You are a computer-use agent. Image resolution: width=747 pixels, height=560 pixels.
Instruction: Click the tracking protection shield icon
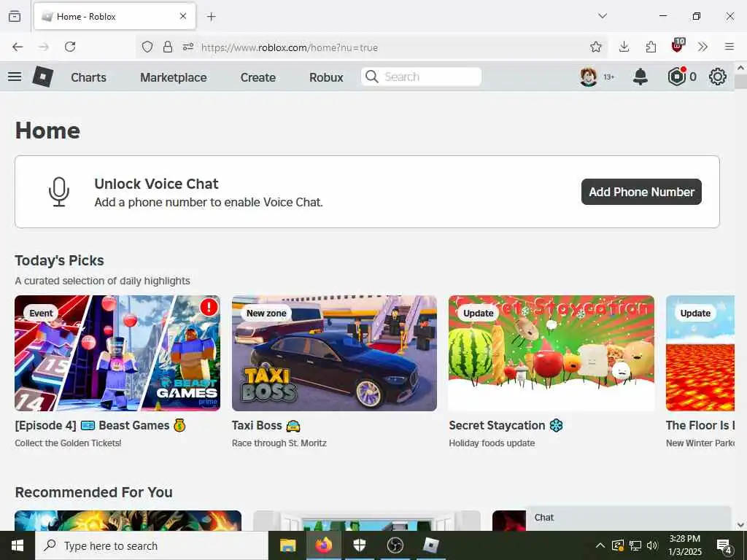[147, 47]
